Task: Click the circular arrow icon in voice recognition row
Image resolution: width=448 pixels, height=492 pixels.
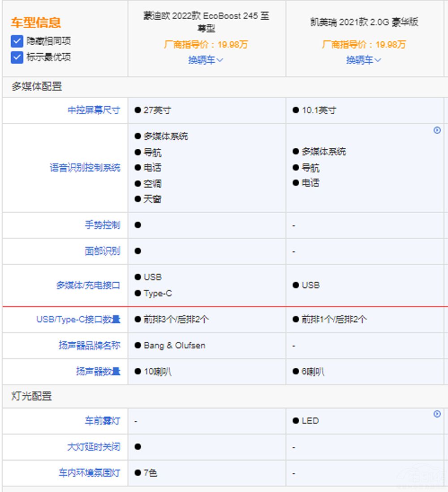Action: [x=437, y=130]
